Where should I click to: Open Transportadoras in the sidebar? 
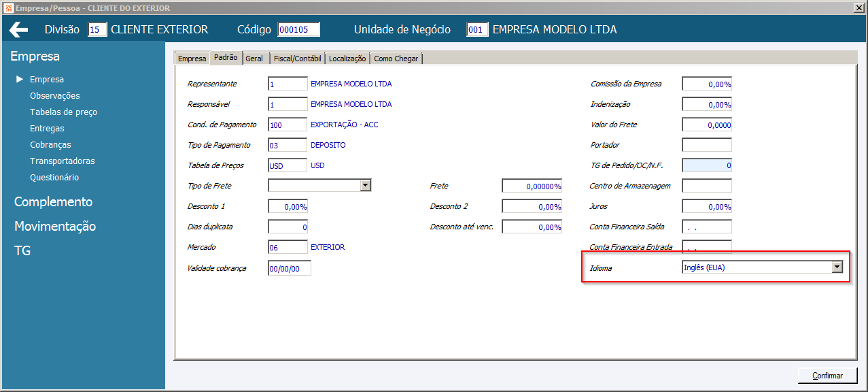pyautogui.click(x=63, y=161)
